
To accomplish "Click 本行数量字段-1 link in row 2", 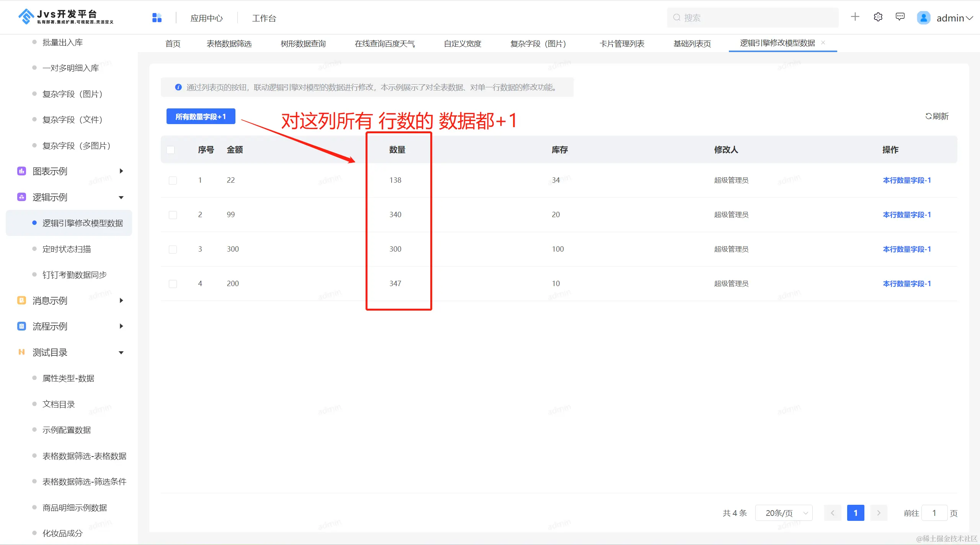I will [x=906, y=215].
